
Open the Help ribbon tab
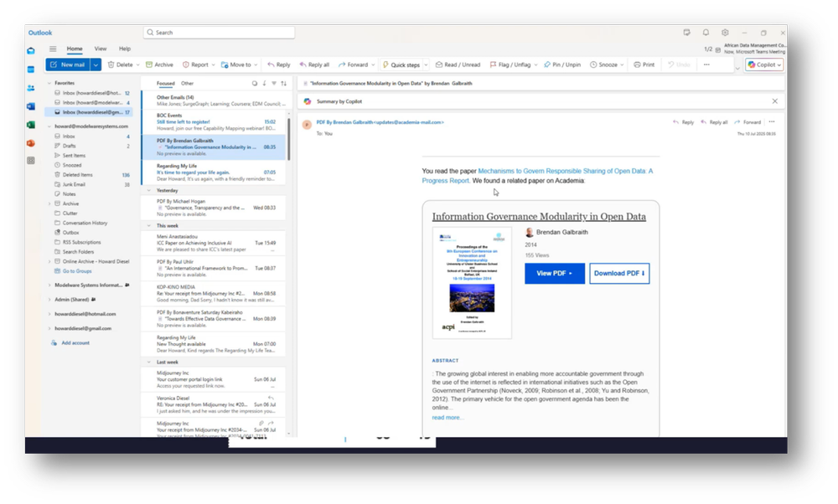tap(125, 49)
